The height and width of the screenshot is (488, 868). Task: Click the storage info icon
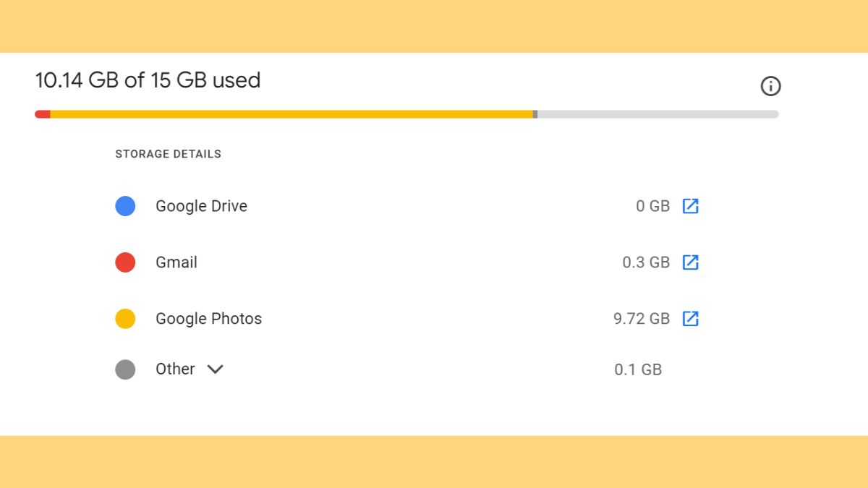[x=771, y=87]
